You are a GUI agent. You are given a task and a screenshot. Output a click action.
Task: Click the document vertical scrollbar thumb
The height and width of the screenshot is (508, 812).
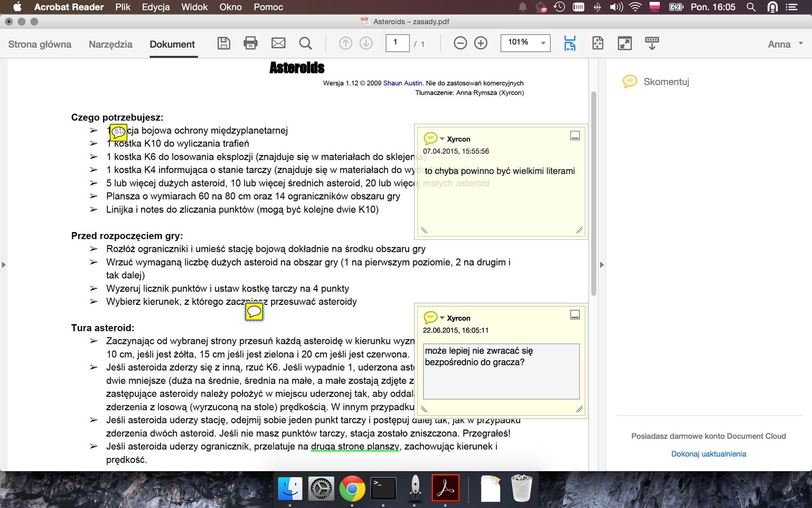[593, 194]
